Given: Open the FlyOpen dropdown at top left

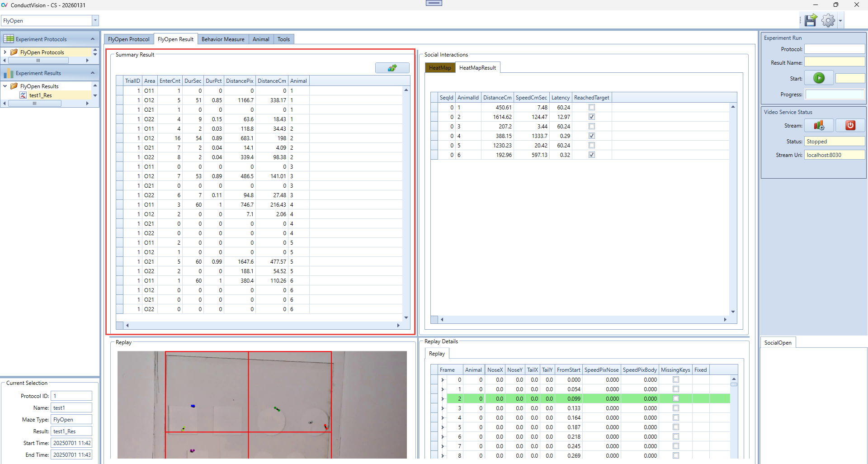Looking at the screenshot, I should [95, 21].
